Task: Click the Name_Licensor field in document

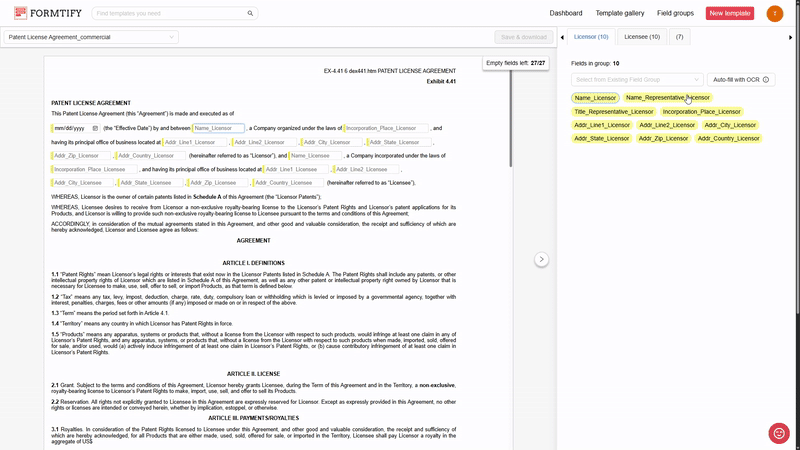Action: coord(218,129)
